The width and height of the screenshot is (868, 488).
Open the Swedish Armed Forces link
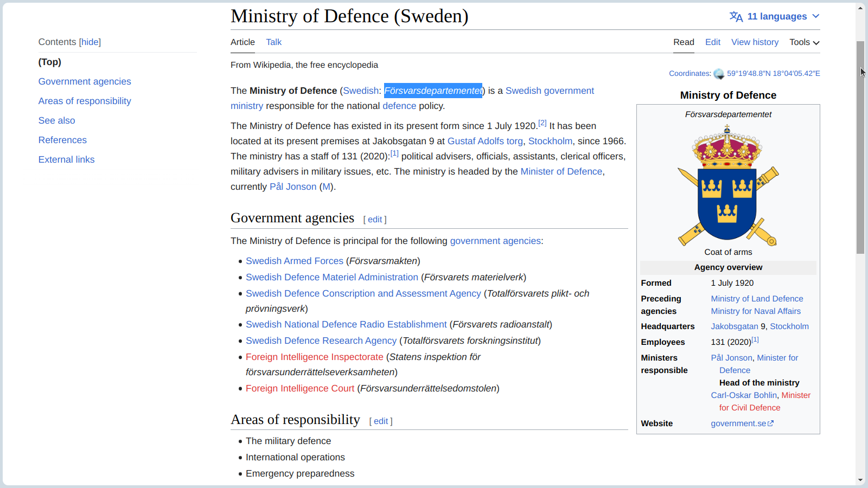[294, 261]
